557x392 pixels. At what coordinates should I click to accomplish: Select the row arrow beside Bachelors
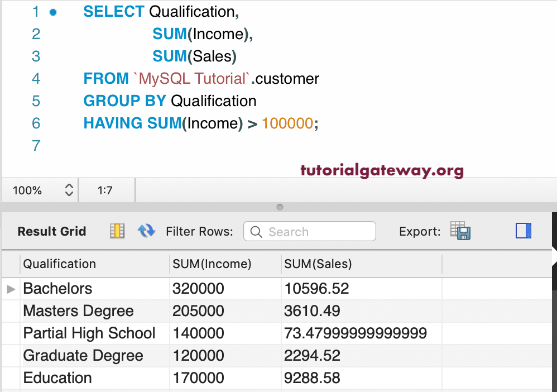11,289
